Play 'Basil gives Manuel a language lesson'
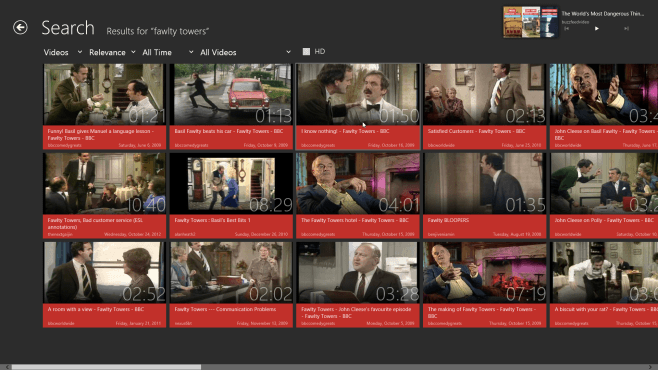 tap(104, 107)
